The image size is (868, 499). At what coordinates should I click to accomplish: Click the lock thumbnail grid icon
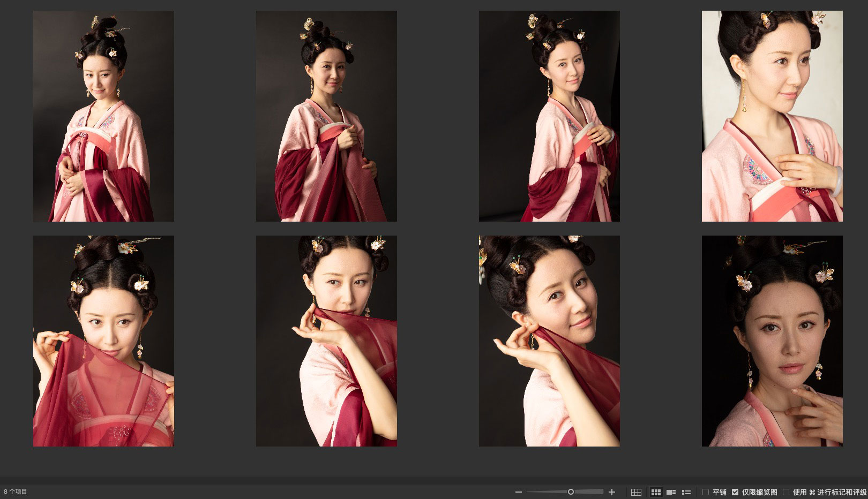636,492
